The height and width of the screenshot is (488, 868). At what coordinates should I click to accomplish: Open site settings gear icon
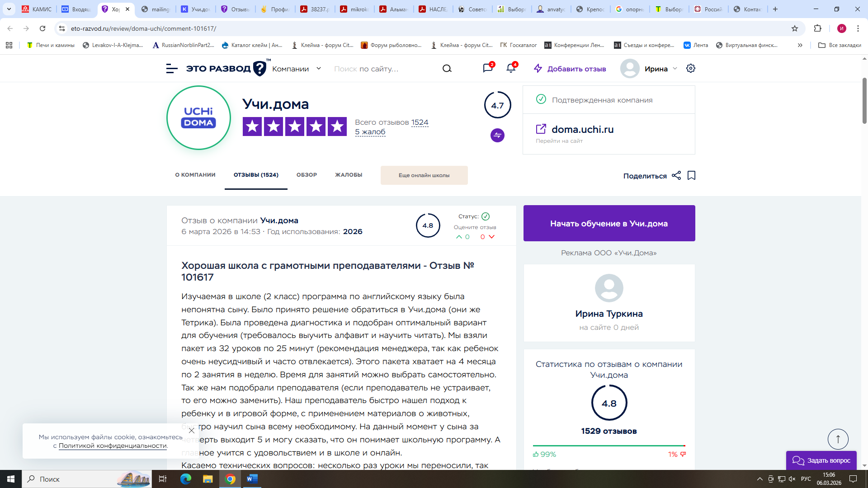[x=690, y=68]
